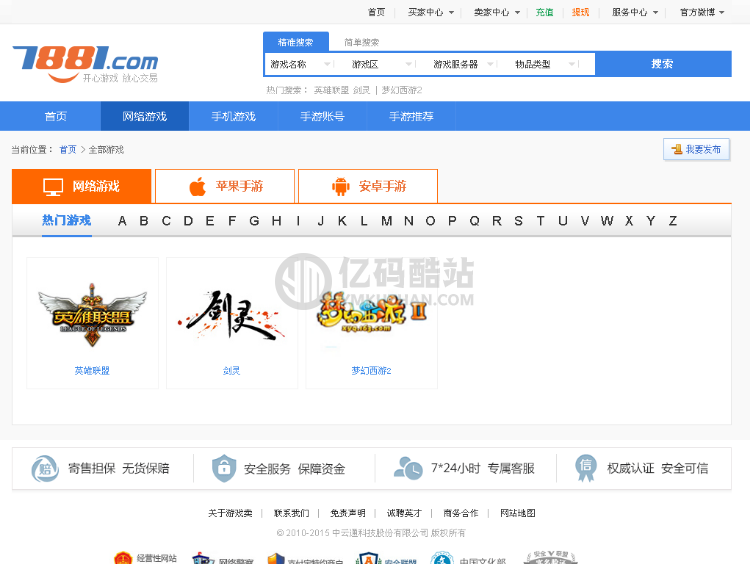This screenshot has height=564, width=750.
Task: Open 手机游戏 in the blue navigation bar
Action: [x=233, y=116]
